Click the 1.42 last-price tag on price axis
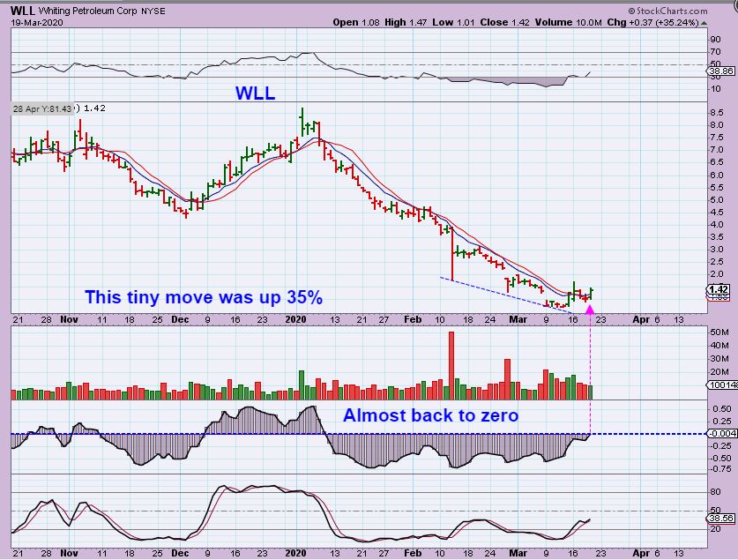Image resolution: width=738 pixels, height=560 pixels. pyautogui.click(x=719, y=289)
